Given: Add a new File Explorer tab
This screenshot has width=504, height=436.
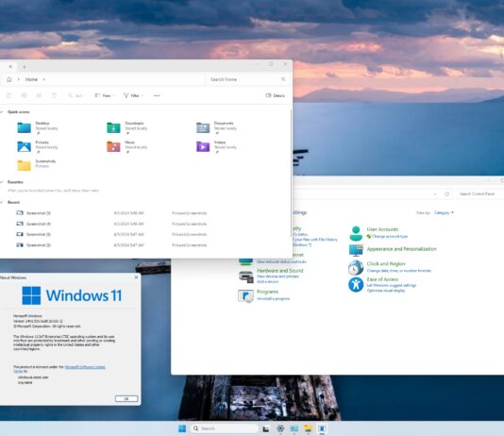Looking at the screenshot, I should click(x=25, y=67).
